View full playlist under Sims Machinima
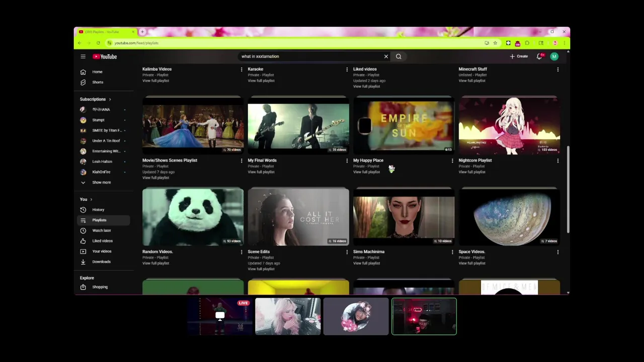 [x=366, y=263]
